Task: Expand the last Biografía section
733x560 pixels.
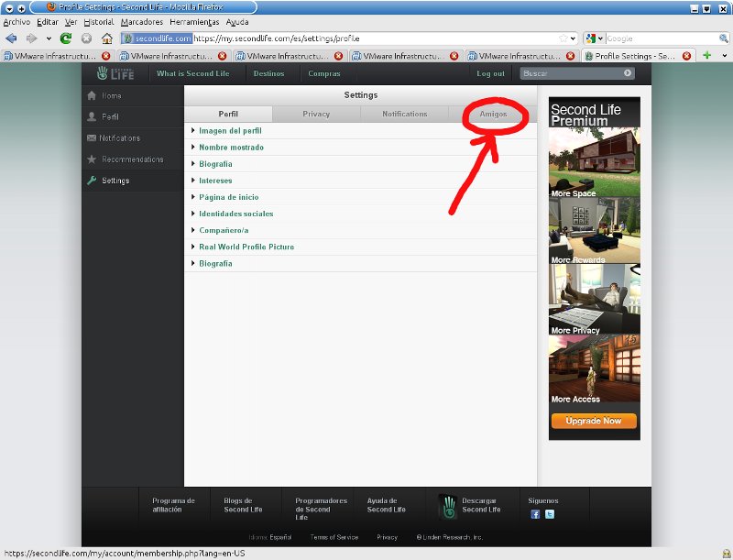Action: (x=360, y=264)
